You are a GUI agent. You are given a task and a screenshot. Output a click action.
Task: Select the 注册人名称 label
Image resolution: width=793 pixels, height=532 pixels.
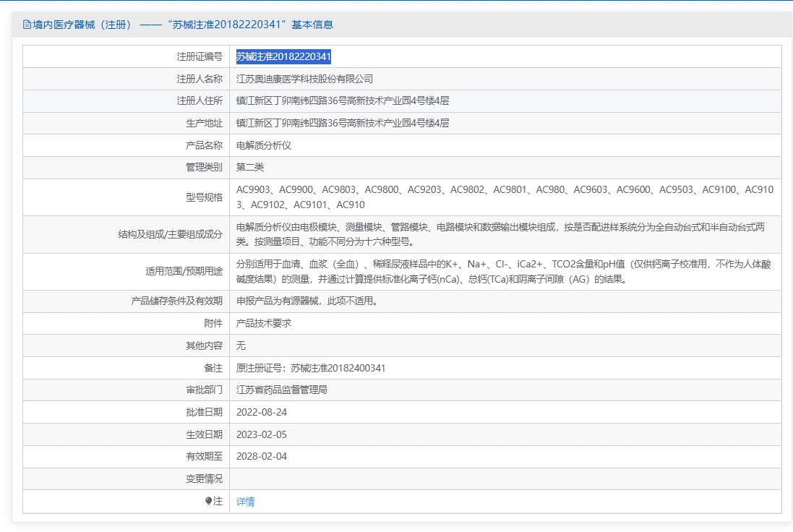(200, 79)
